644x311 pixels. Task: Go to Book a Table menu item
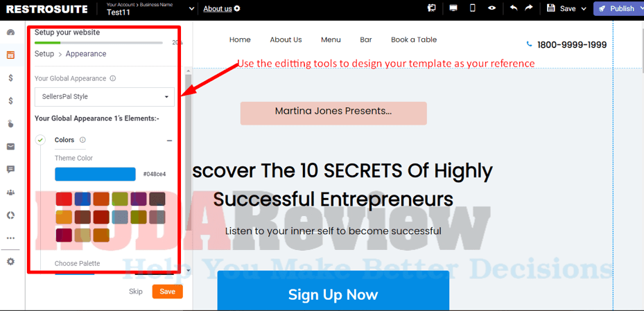pos(414,39)
